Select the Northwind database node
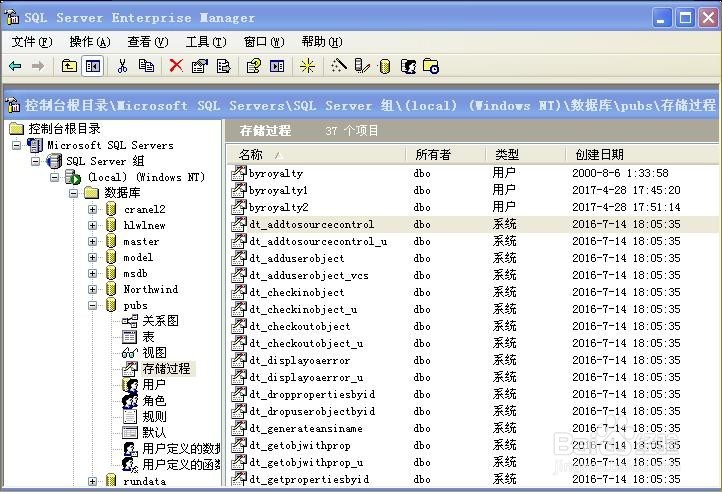This screenshot has width=722, height=492. (150, 289)
